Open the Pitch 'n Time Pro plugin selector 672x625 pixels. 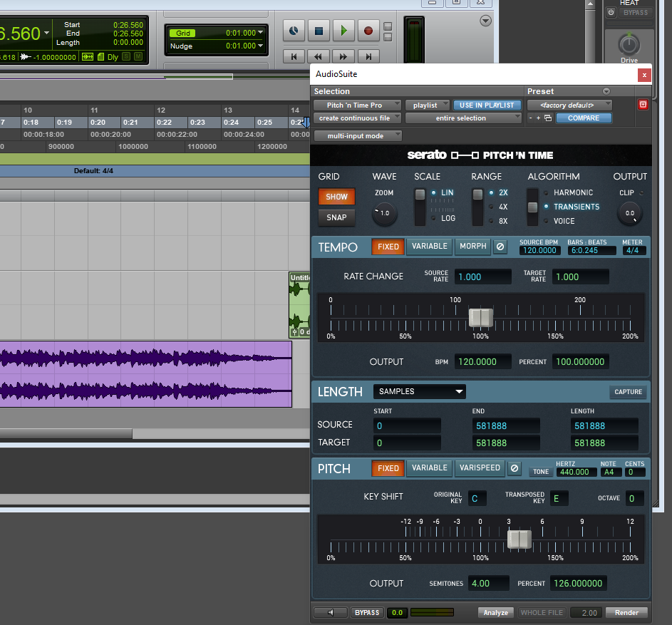[357, 105]
